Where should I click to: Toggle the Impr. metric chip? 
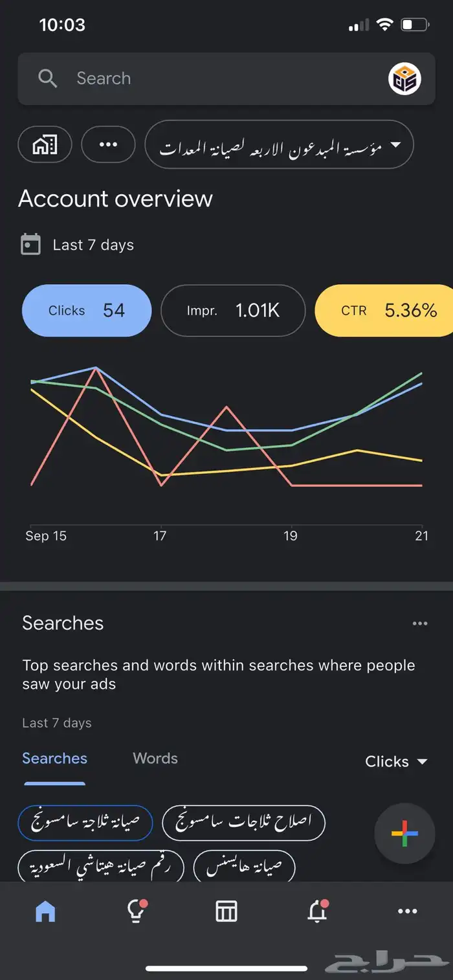pyautogui.click(x=233, y=311)
